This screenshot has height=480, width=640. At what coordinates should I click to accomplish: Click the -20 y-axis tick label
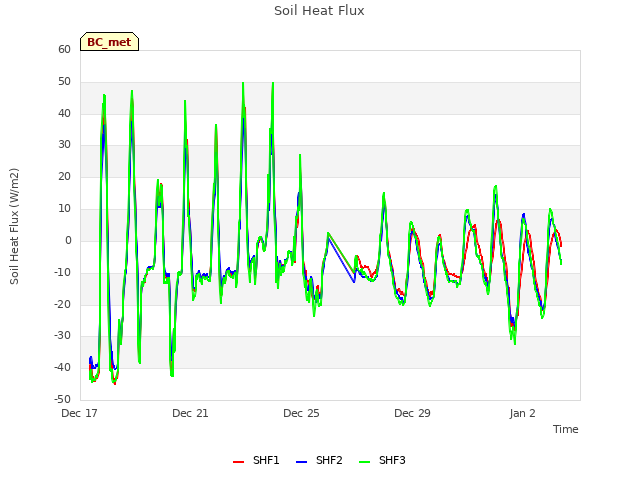(63, 304)
